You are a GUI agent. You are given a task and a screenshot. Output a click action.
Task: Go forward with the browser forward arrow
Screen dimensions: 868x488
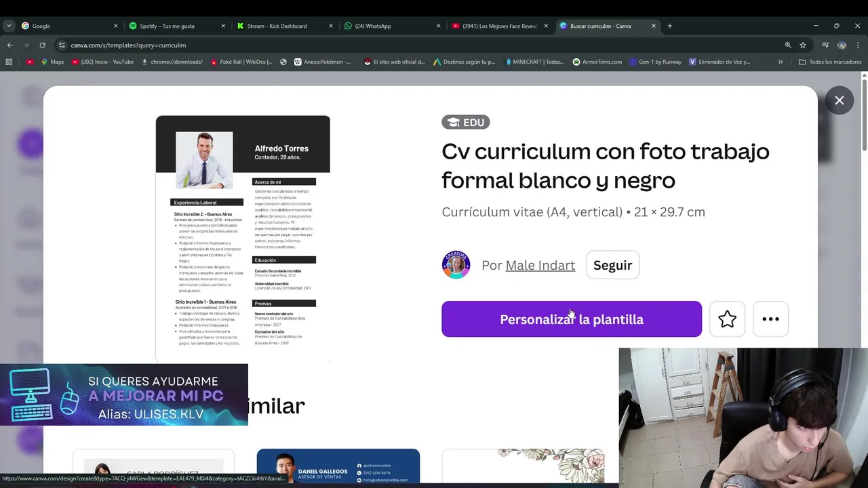(26, 45)
